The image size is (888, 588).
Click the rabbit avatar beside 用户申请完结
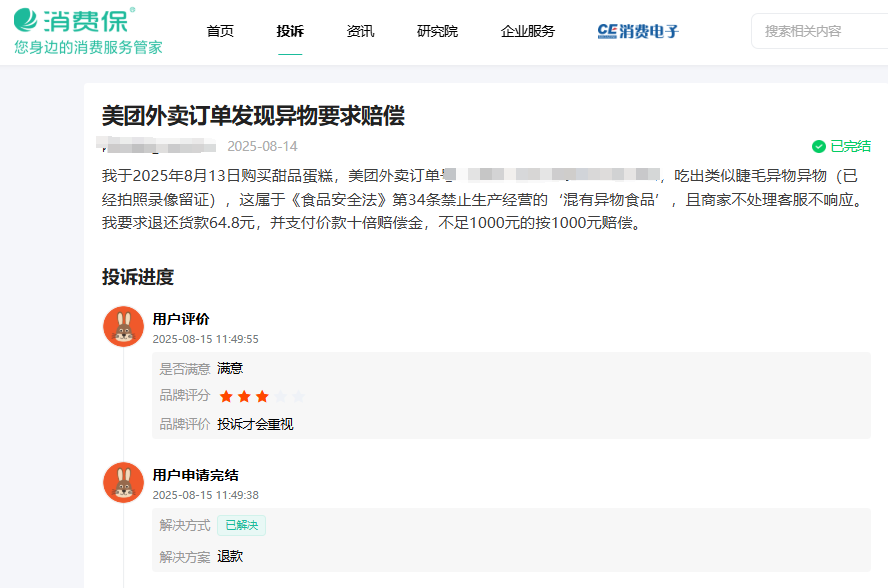[123, 483]
